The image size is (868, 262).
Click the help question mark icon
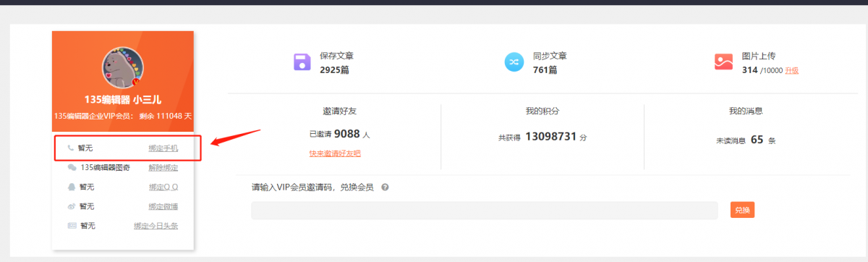(x=385, y=187)
